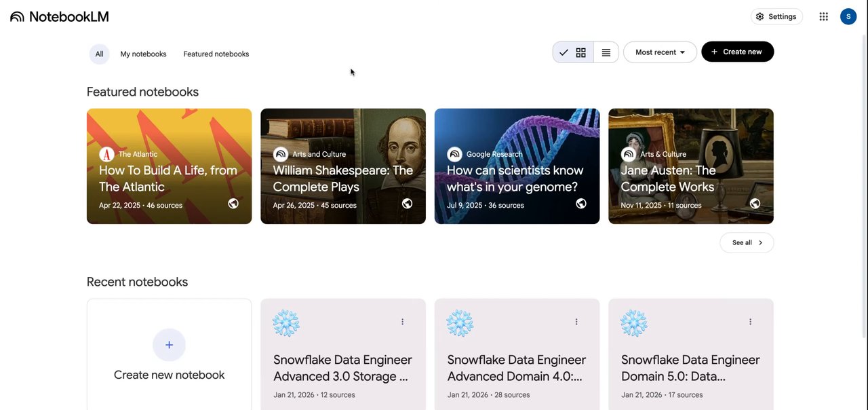Image resolution: width=868 pixels, height=410 pixels.
Task: Open the account profile avatar
Action: 848,17
